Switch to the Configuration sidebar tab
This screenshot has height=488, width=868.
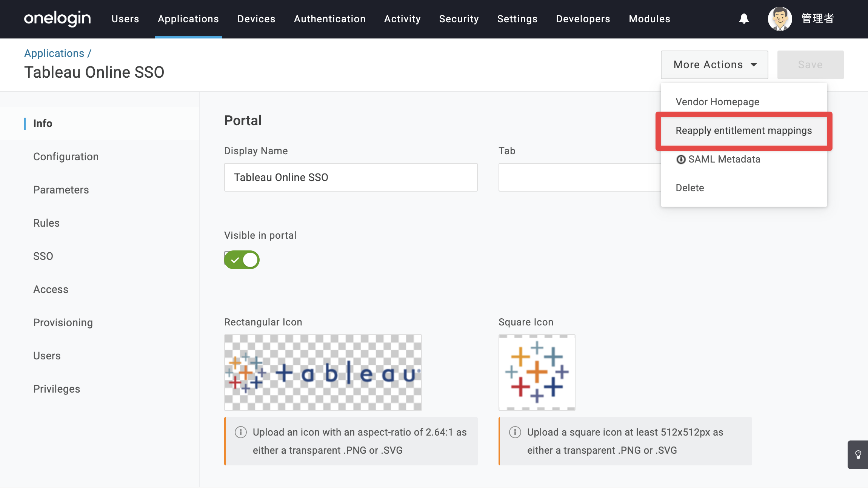100,157
